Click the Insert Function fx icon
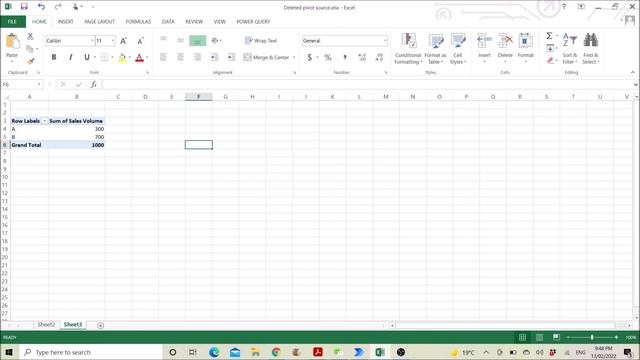Image resolution: width=640 pixels, height=360 pixels. click(x=94, y=84)
